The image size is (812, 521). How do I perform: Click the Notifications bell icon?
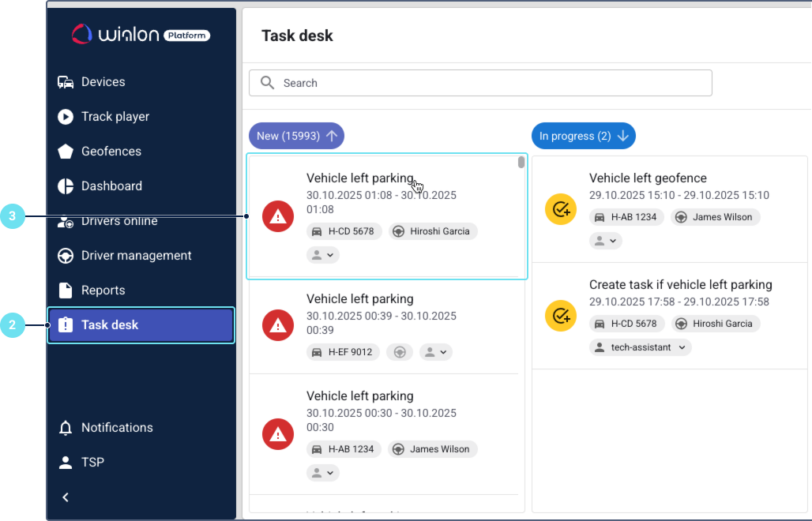66,428
